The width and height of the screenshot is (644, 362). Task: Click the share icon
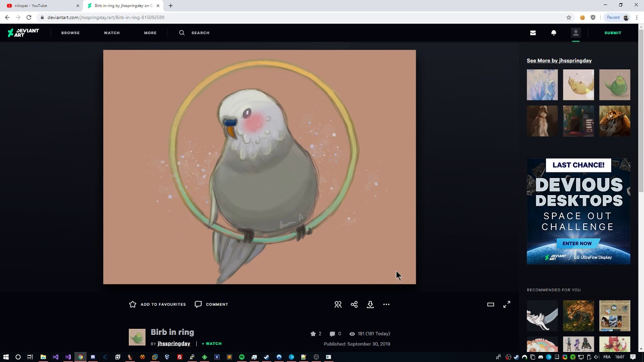coord(354,304)
